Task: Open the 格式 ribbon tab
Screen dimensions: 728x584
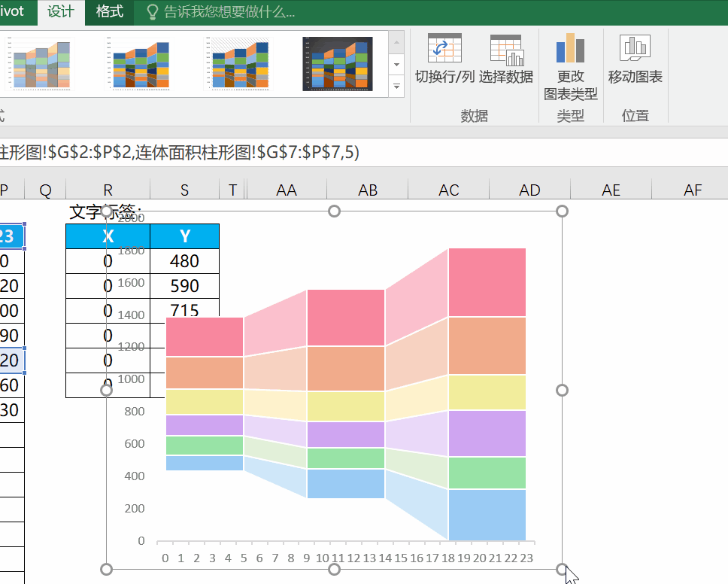Action: (110, 12)
